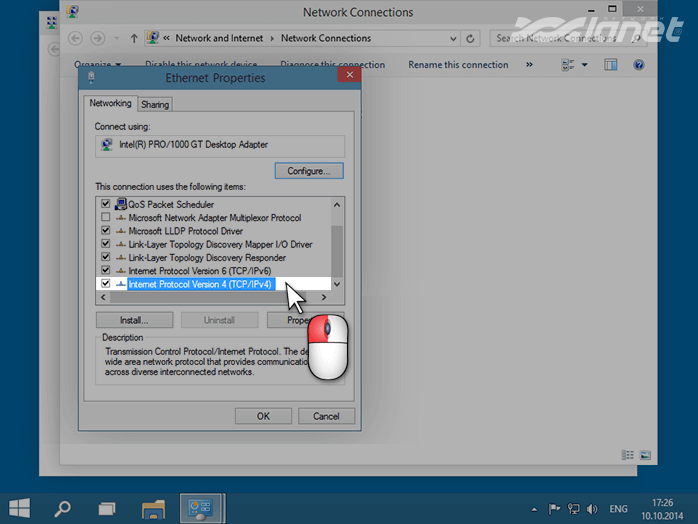Screen dimensions: 698x524
Task: Expand the address bar history dropdown
Action: [x=453, y=39]
